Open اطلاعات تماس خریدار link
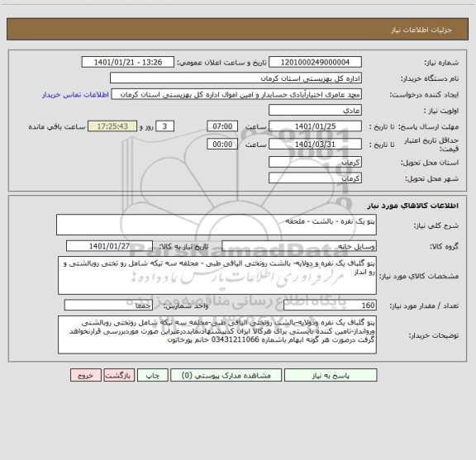Screen dimensions: 476x460 75,95
